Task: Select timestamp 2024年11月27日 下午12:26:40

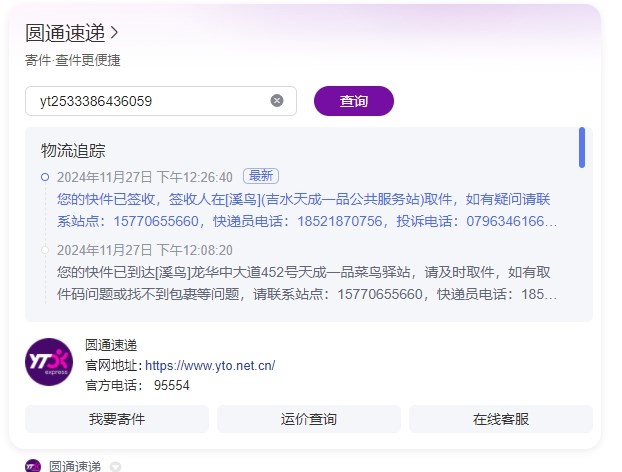Action: (x=145, y=177)
